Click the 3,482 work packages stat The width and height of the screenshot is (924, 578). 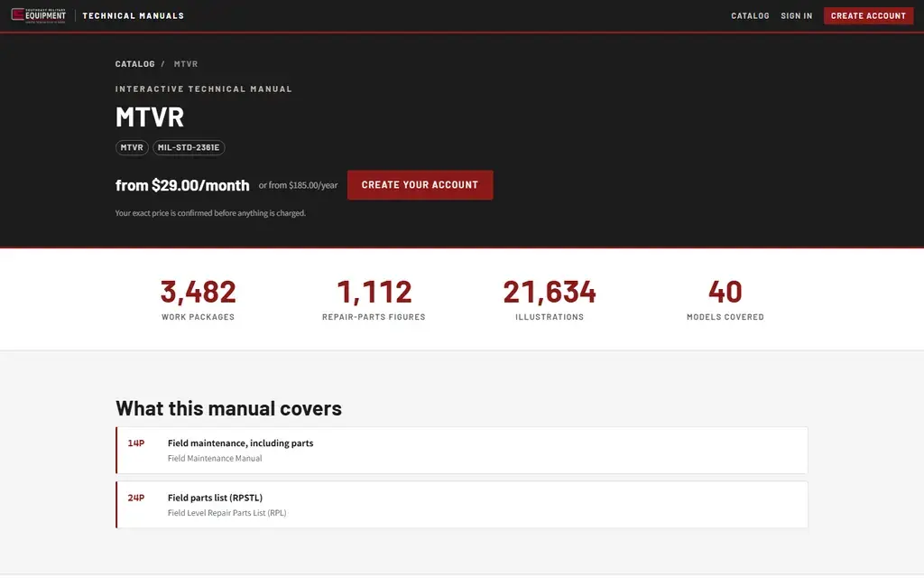(x=198, y=300)
